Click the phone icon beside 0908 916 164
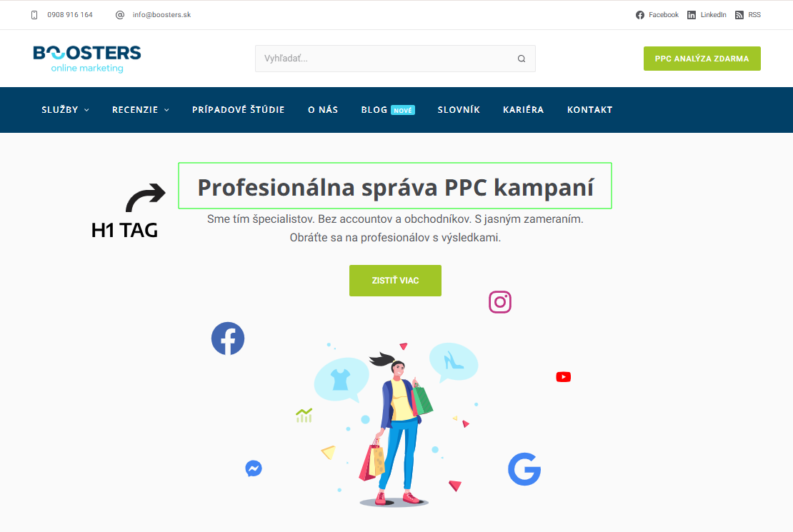This screenshot has height=532, width=793. [x=34, y=15]
